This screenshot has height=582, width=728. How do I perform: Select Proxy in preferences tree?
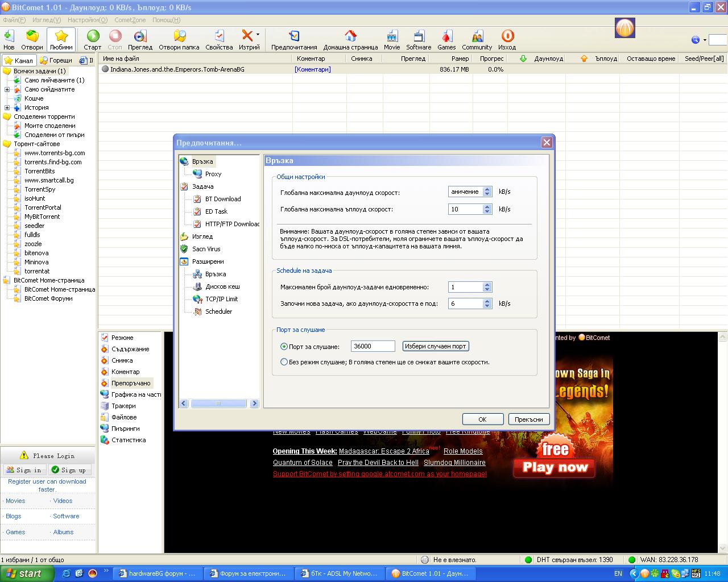213,174
